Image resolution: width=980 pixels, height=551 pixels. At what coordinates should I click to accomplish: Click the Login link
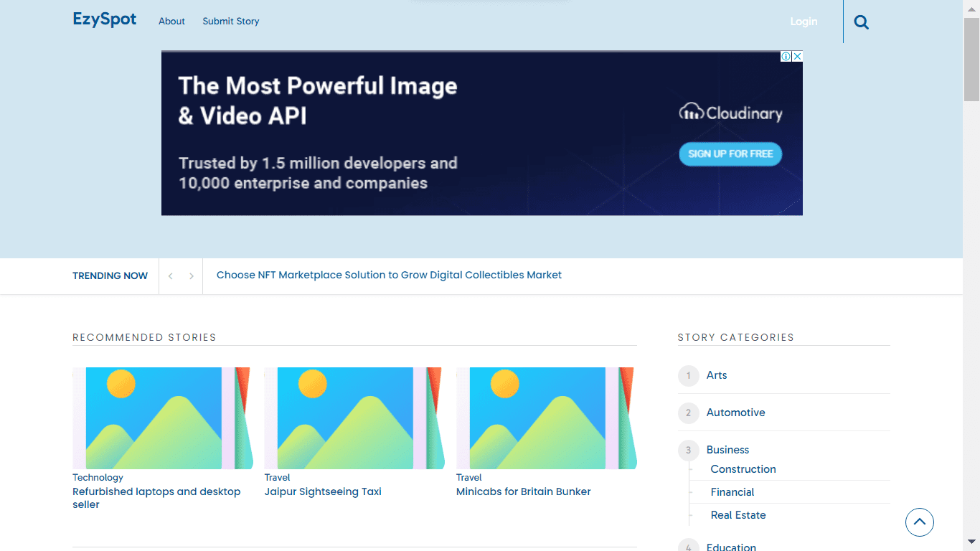(804, 22)
